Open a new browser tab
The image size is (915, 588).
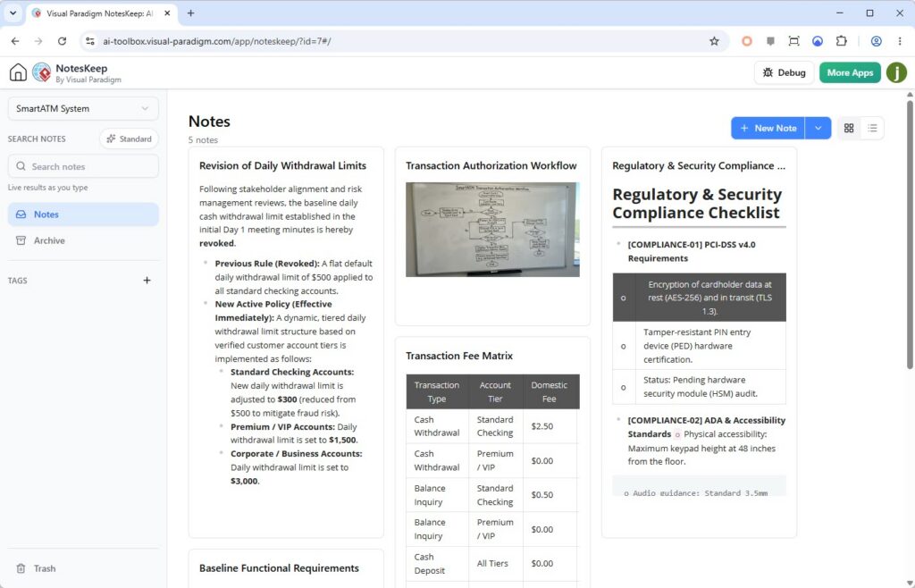pyautogui.click(x=190, y=13)
